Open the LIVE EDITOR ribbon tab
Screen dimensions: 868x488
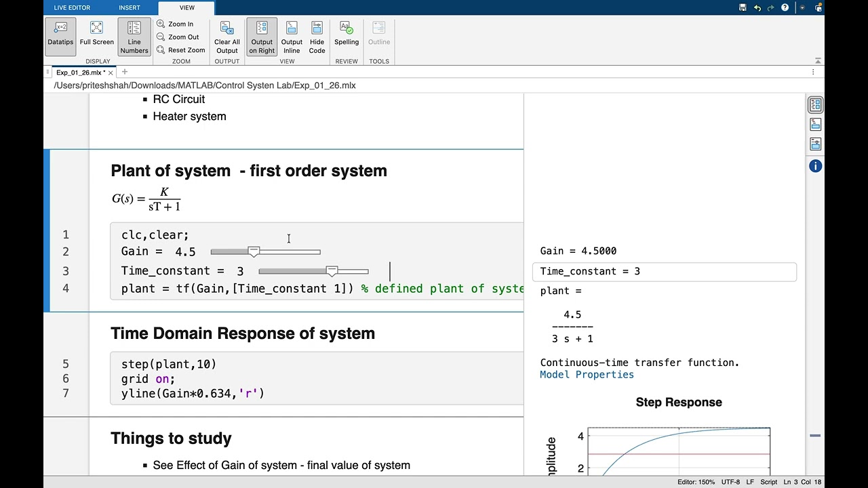pyautogui.click(x=72, y=7)
